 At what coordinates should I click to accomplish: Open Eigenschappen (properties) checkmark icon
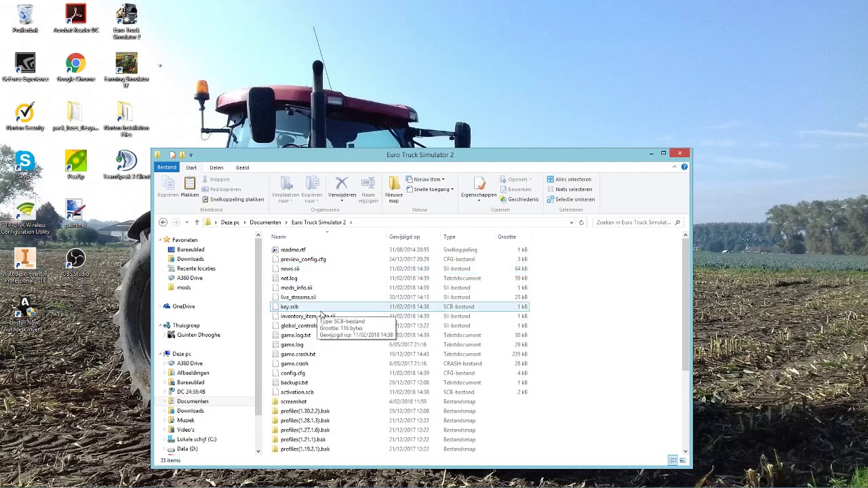[x=479, y=184]
